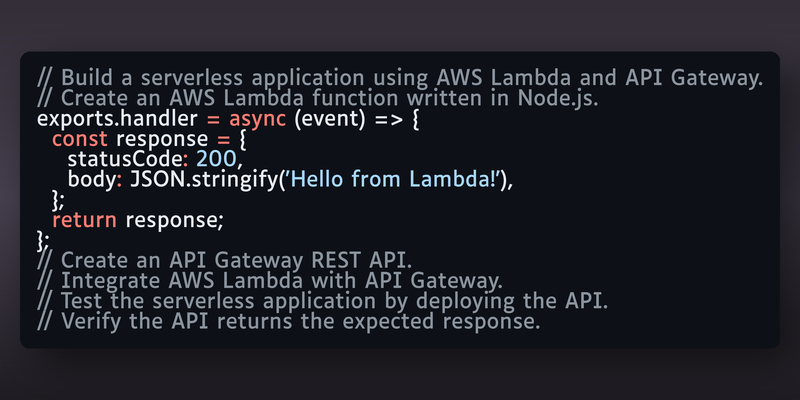The width and height of the screenshot is (800, 400).
Task: Click comment 'Verify the API returns' line
Action: [x=288, y=322]
